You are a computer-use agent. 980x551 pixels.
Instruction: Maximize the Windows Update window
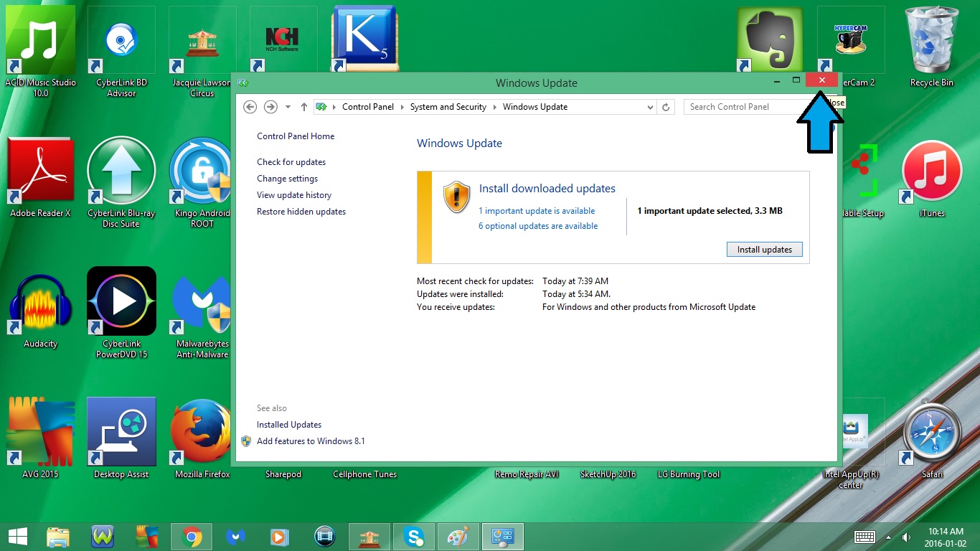click(796, 81)
